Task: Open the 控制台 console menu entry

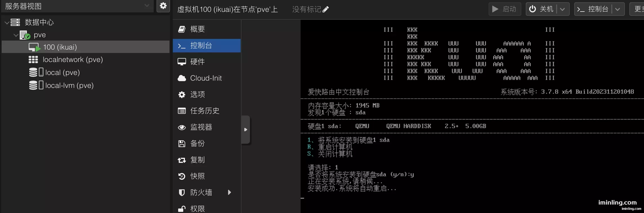Action: click(x=207, y=46)
